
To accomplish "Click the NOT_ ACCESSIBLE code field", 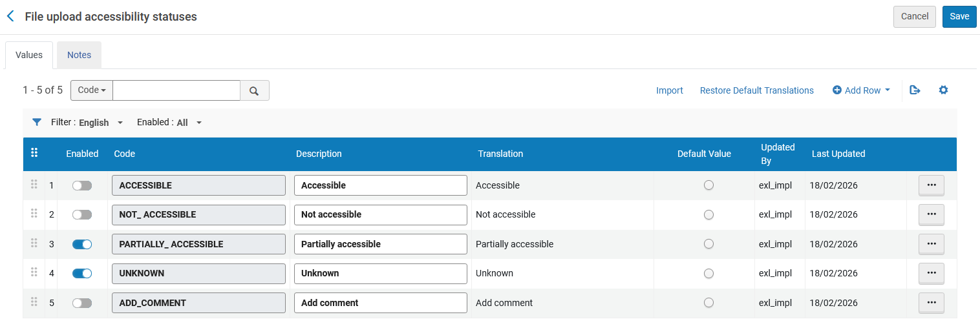I will (199, 214).
